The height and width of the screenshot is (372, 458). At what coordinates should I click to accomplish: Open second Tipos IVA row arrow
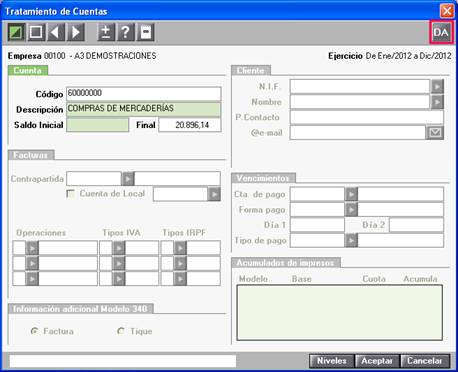(x=119, y=263)
